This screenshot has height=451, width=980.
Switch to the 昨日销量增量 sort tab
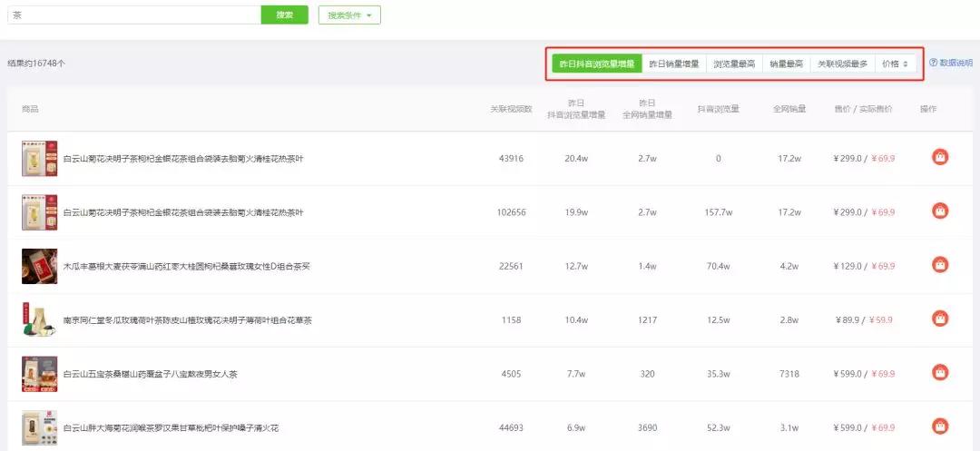(x=673, y=64)
